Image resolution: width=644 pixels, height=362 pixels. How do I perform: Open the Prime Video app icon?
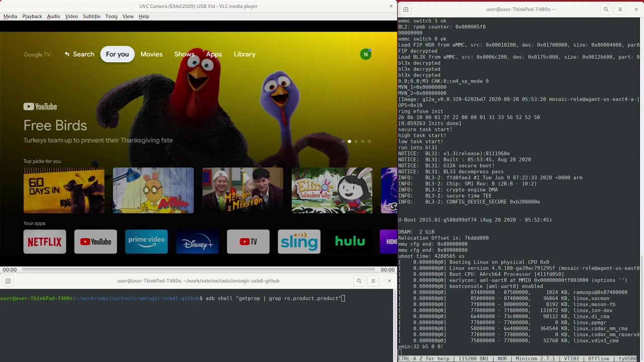pos(146,242)
